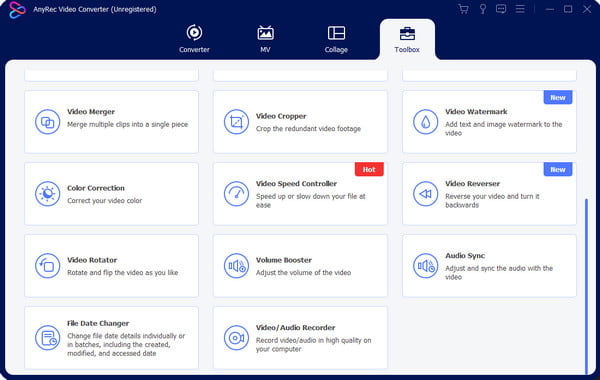
Task: Click the Video Cropper crop icon
Action: click(x=236, y=122)
